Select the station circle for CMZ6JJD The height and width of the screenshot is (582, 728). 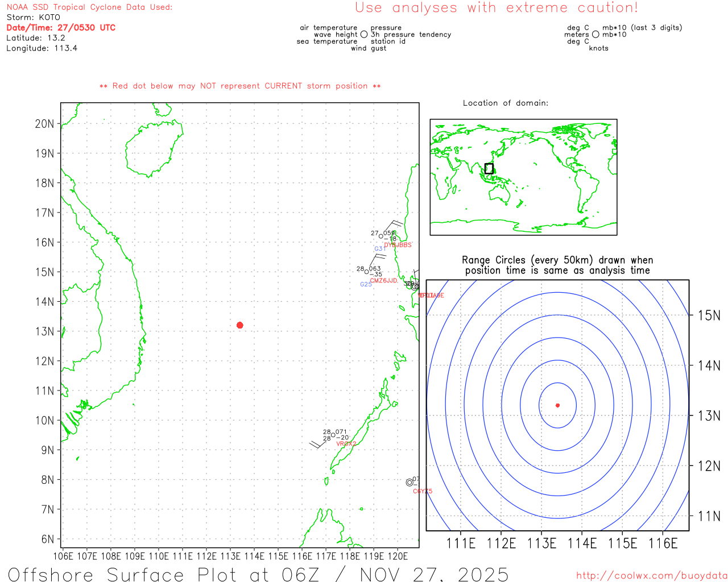point(366,272)
